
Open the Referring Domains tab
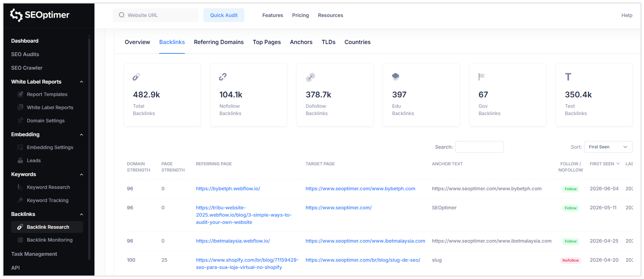219,42
